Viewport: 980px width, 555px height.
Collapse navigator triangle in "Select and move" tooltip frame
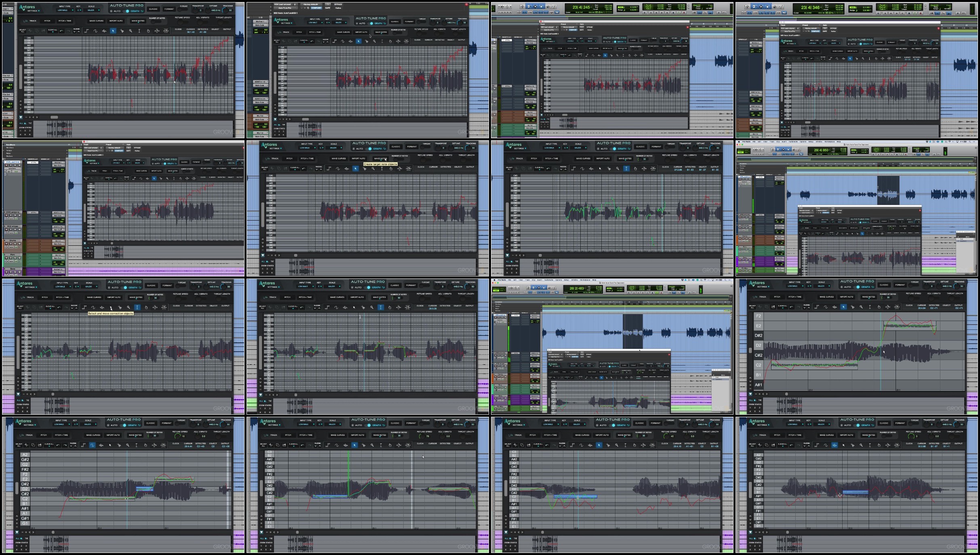18,394
